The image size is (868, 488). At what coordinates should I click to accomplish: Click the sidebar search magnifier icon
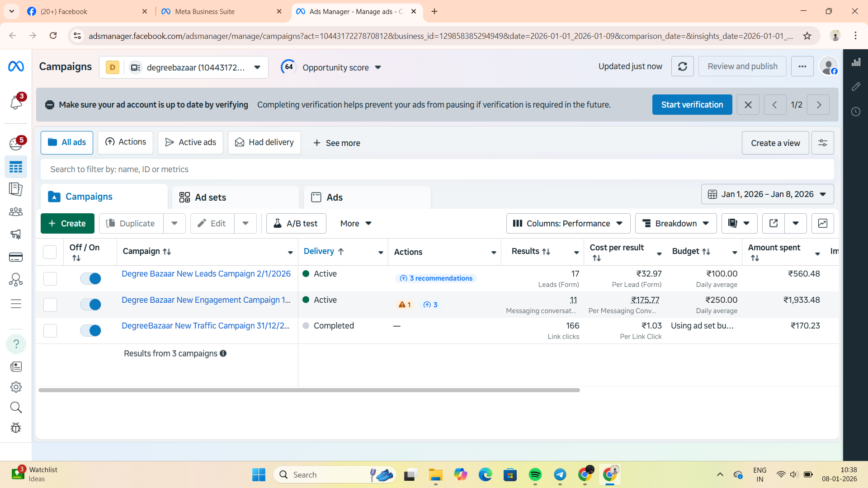16,408
